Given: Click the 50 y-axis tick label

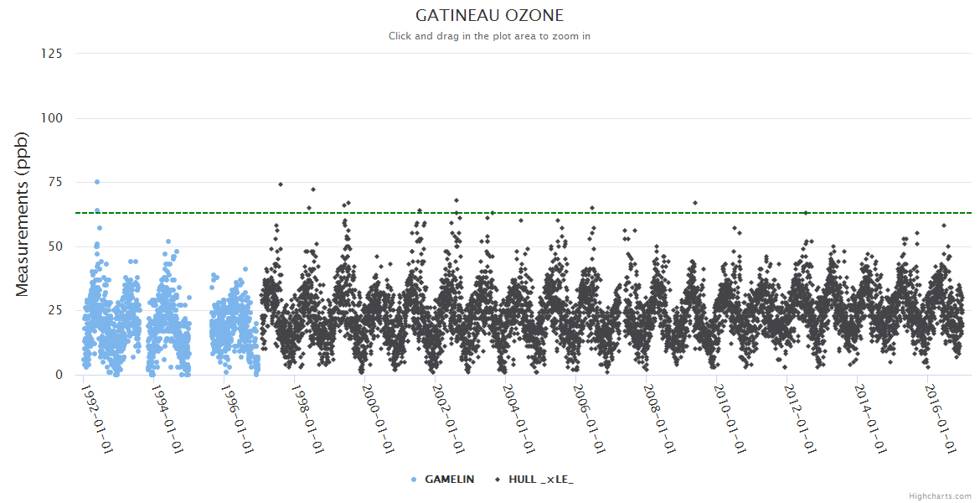Looking at the screenshot, I should tap(54, 246).
